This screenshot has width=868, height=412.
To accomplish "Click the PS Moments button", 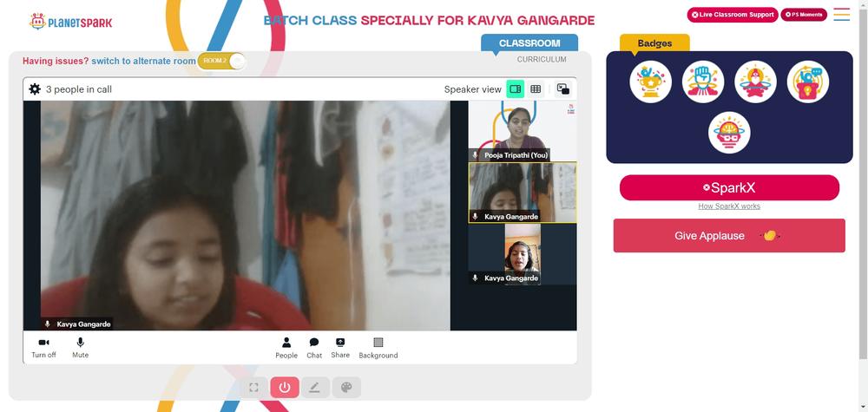I will tap(804, 15).
